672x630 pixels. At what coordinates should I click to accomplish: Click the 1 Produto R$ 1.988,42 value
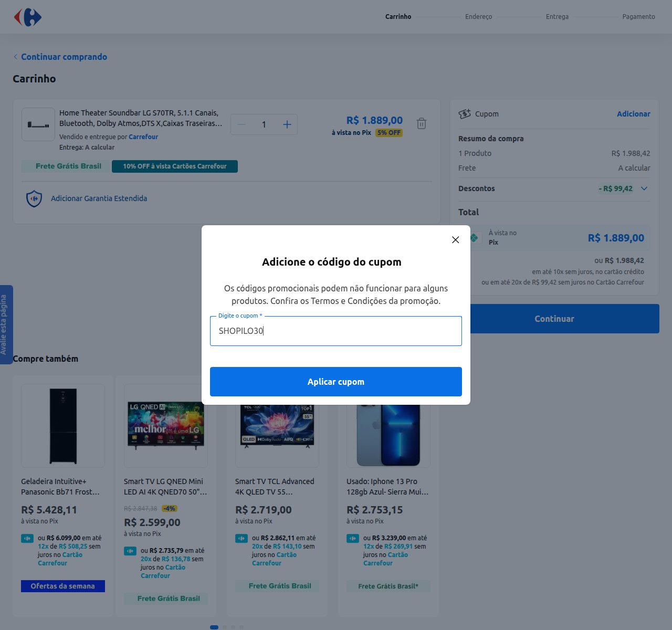631,153
